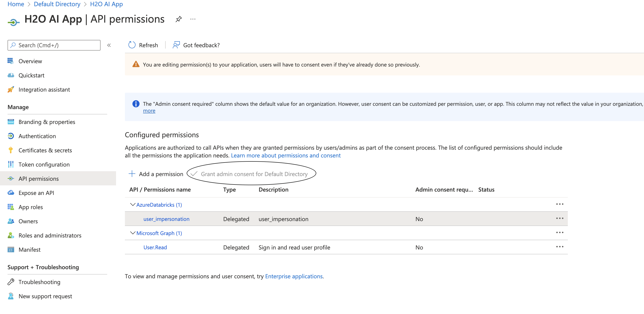Click the Certificates & secrets key icon

11,150
